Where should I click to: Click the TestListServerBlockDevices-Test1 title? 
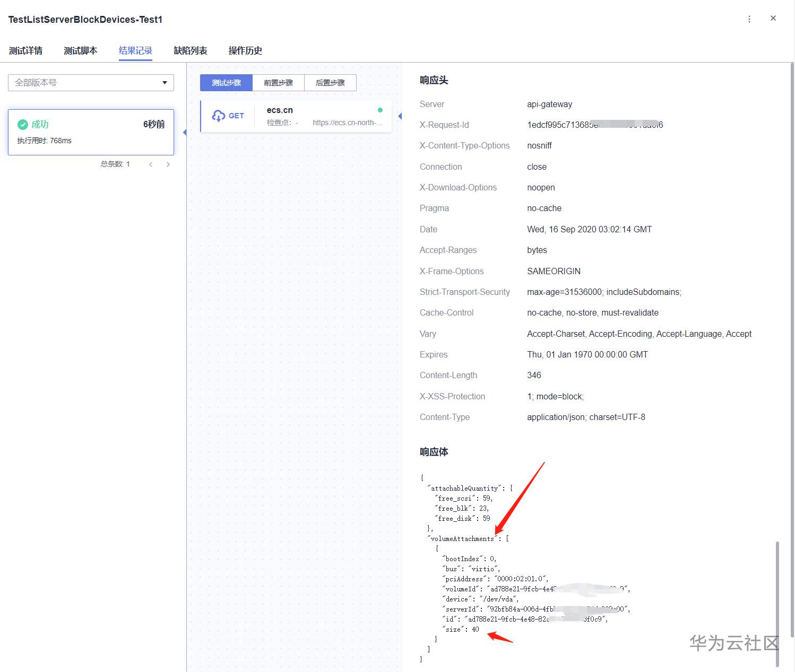tap(85, 20)
